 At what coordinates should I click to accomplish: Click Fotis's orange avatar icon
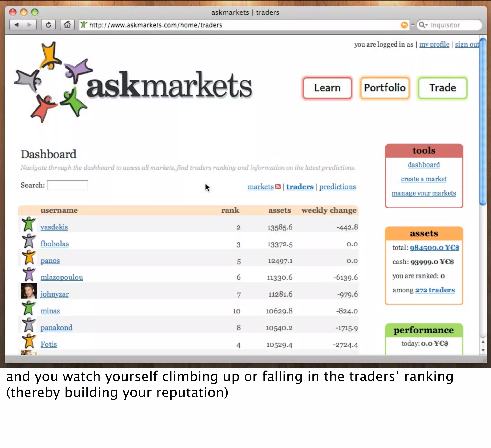point(29,341)
